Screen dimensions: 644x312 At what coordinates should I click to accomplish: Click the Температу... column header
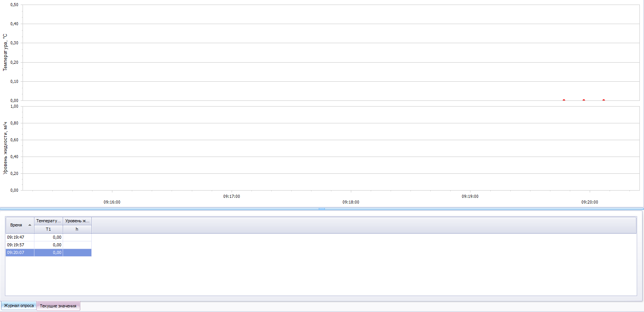click(49, 221)
